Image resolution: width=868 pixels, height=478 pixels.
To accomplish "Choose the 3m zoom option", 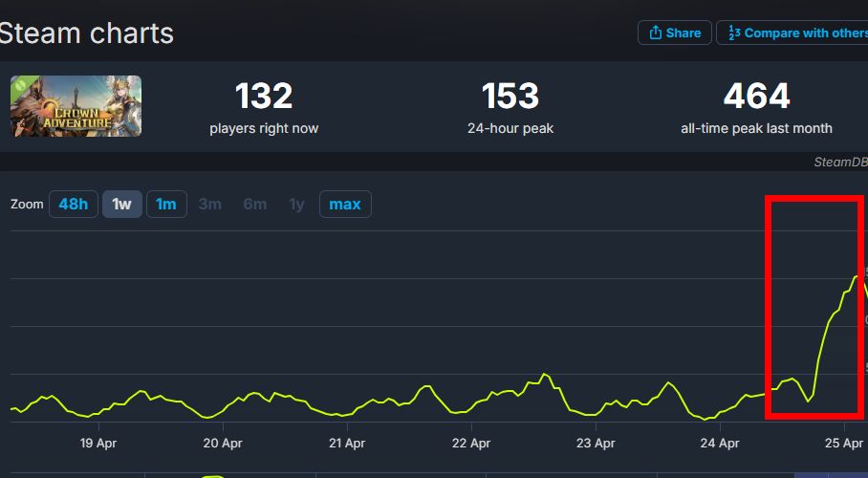I will click(210, 204).
